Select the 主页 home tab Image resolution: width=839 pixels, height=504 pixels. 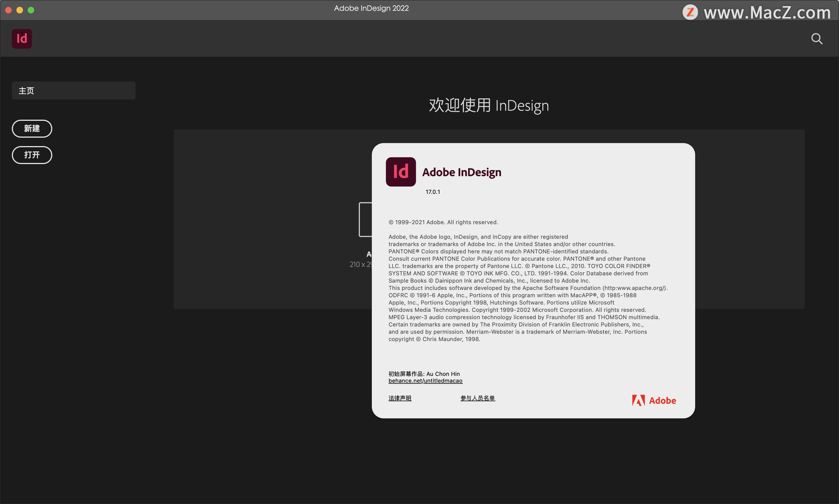73,90
